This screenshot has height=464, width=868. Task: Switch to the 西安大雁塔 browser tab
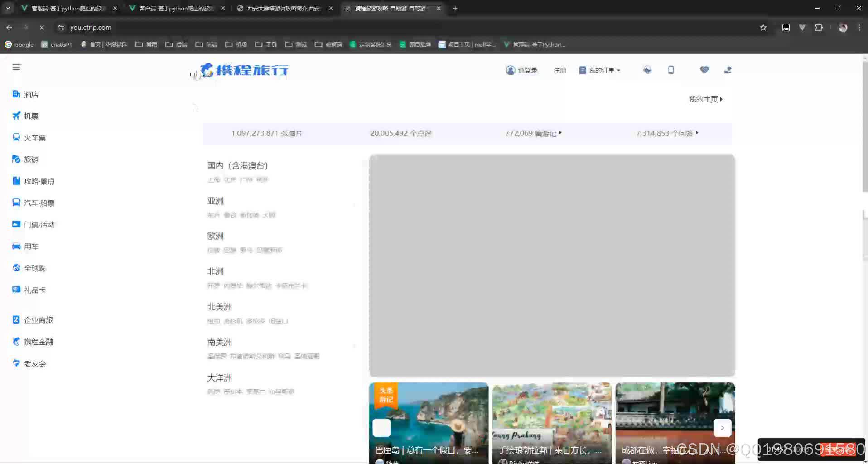point(279,8)
